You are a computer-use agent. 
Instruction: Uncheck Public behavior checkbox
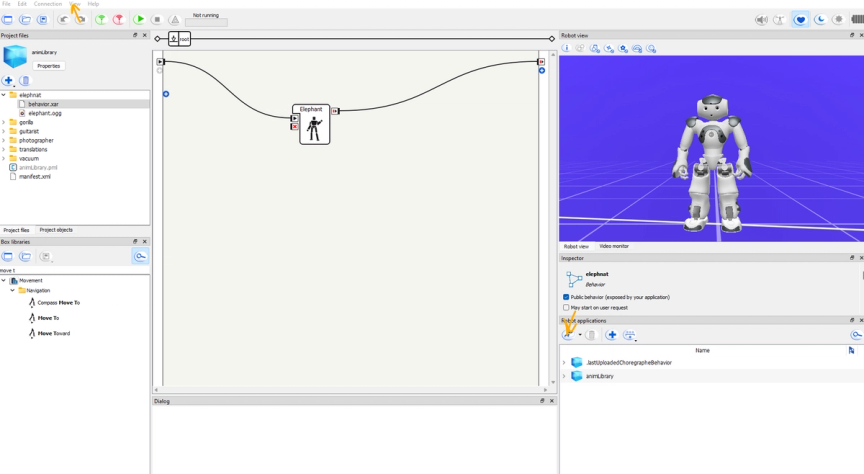566,297
